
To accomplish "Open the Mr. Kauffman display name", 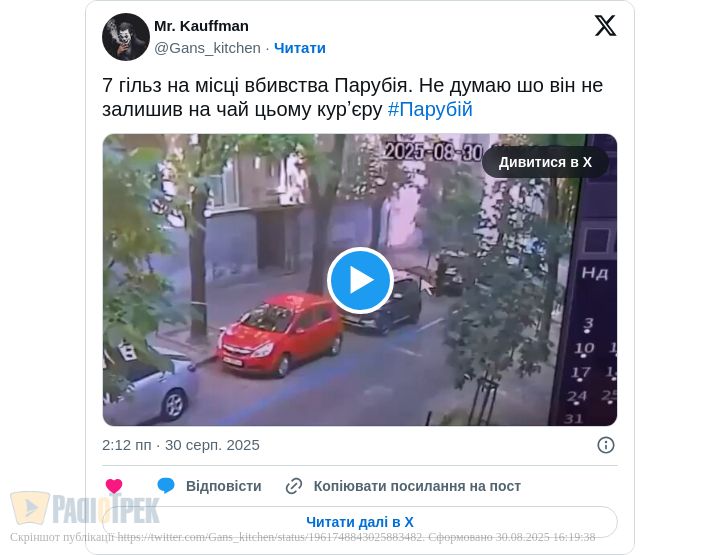I will click(x=201, y=26).
